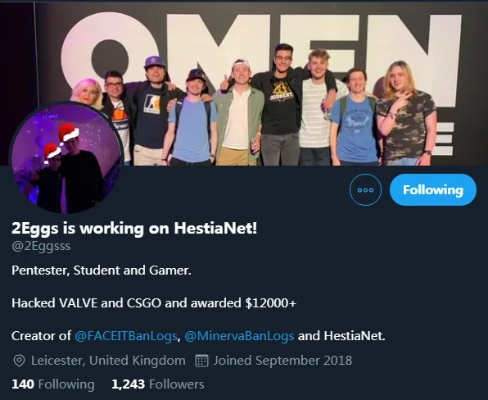
Task: Open the circular profile avatar photo
Action: [66, 158]
